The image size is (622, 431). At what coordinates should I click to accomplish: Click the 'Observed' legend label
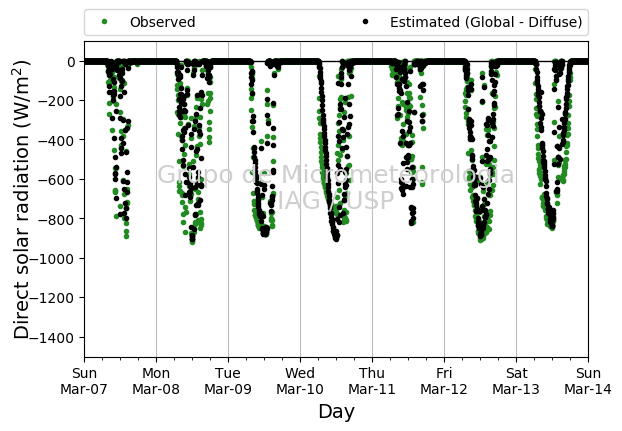pyautogui.click(x=163, y=22)
